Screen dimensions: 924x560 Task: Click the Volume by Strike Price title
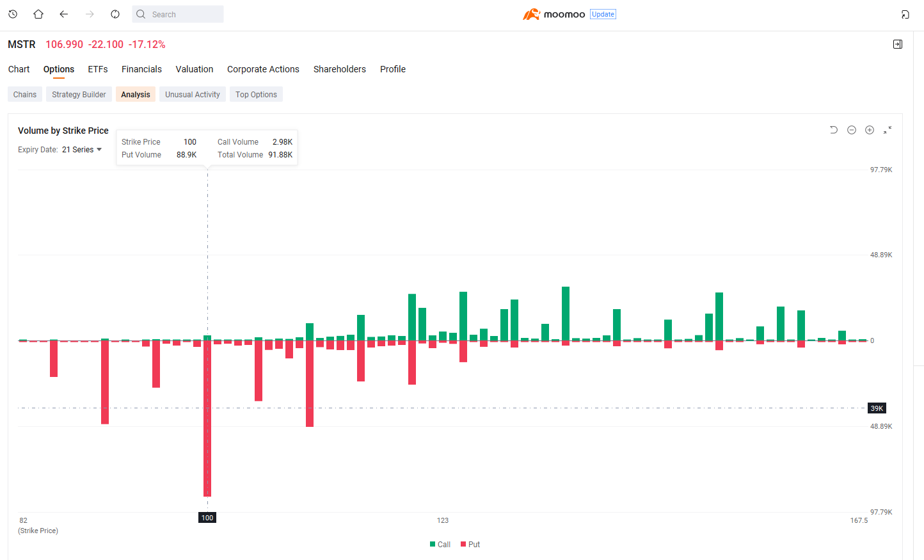pyautogui.click(x=63, y=130)
